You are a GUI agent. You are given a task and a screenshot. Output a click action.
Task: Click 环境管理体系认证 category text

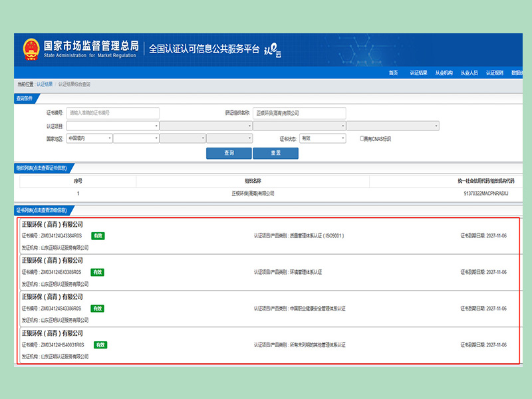pyautogui.click(x=306, y=272)
